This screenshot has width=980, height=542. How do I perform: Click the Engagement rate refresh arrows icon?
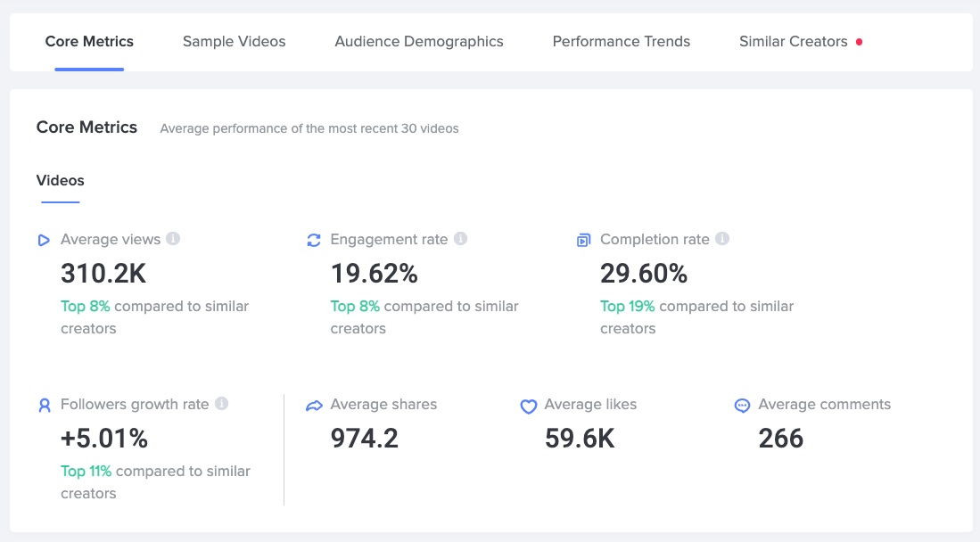point(314,240)
